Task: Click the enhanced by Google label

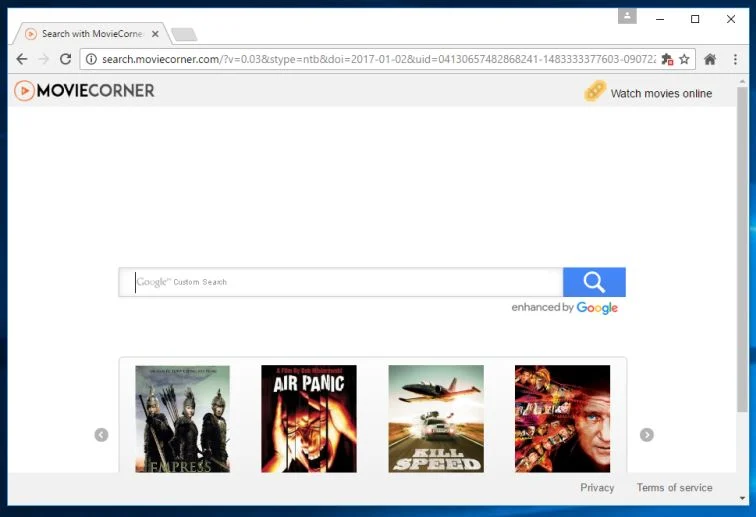Action: click(x=565, y=308)
